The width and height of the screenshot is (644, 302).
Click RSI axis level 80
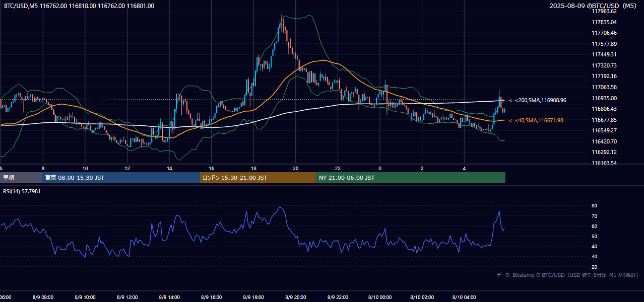pyautogui.click(x=595, y=206)
